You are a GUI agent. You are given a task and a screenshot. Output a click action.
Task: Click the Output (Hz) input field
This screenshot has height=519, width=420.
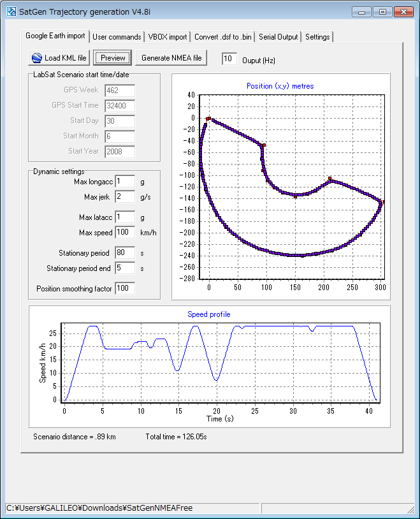[x=229, y=59]
